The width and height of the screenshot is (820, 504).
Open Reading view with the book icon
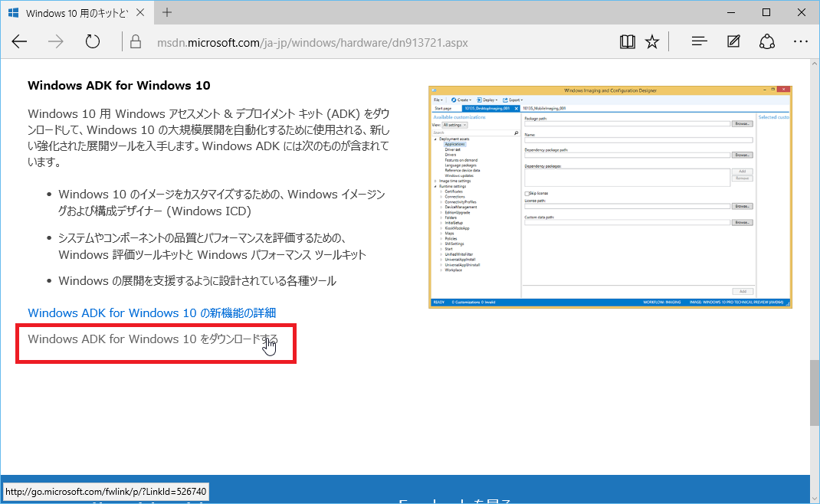[x=627, y=42]
